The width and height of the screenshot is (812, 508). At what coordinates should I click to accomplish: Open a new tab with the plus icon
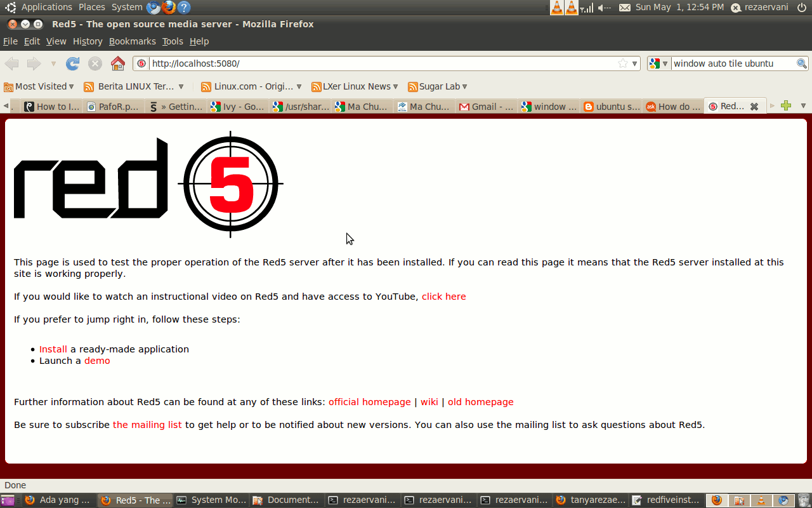click(x=786, y=106)
